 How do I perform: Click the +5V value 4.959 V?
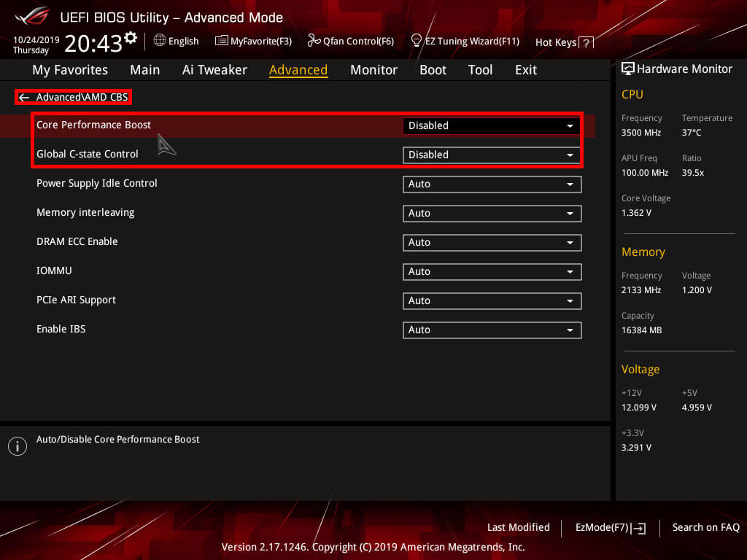pyautogui.click(x=697, y=408)
